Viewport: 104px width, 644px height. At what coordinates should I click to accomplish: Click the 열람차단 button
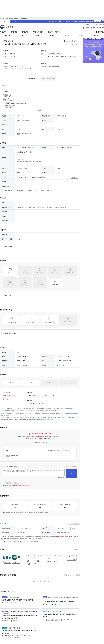[16, 562]
